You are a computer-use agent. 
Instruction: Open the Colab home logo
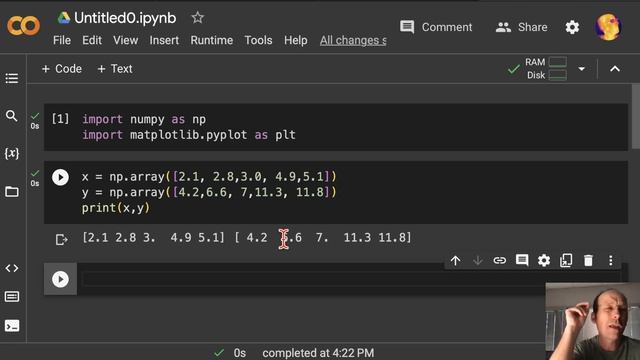23,26
